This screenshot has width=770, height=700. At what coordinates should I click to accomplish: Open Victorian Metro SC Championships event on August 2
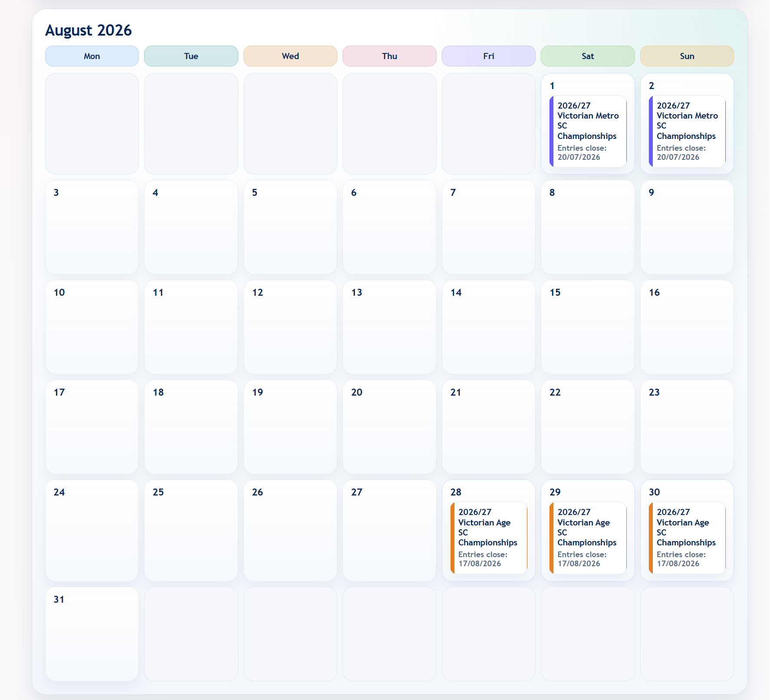pos(687,131)
